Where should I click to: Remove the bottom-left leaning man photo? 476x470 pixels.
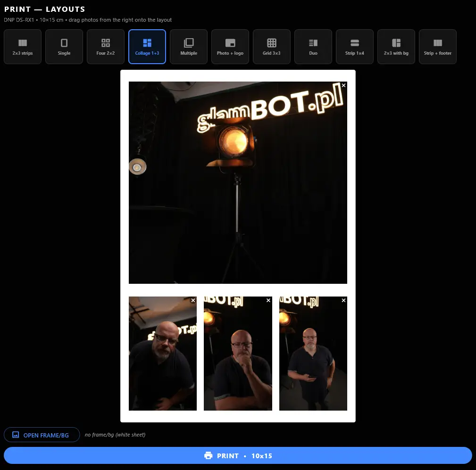click(193, 300)
